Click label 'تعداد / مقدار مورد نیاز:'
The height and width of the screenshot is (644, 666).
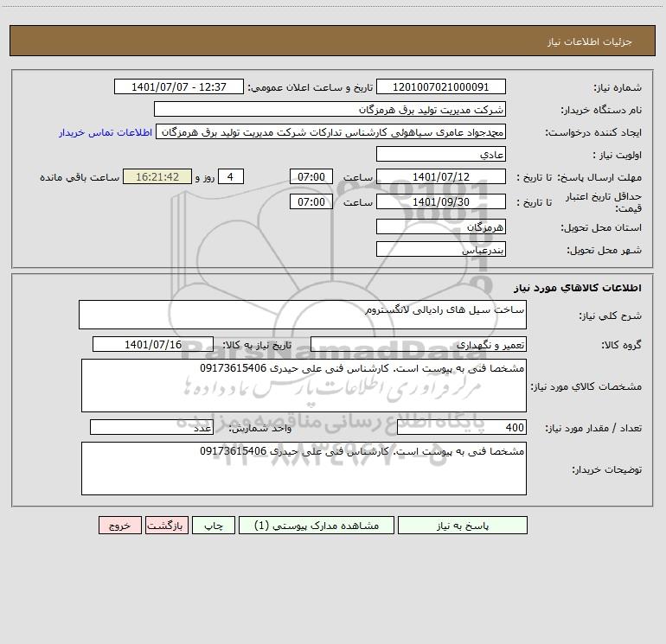click(x=593, y=429)
